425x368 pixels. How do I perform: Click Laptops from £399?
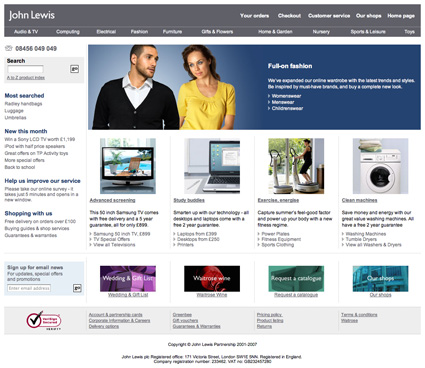pyautogui.click(x=197, y=234)
